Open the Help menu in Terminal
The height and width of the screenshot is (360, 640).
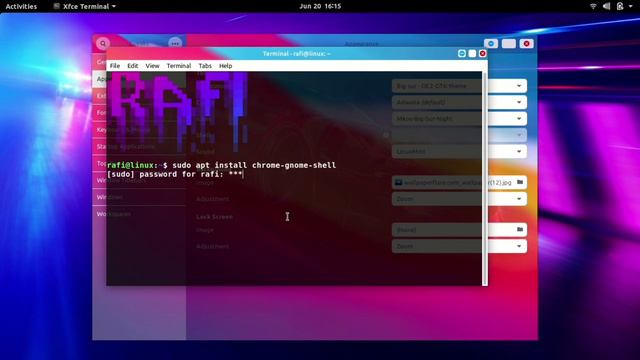pyautogui.click(x=225, y=66)
